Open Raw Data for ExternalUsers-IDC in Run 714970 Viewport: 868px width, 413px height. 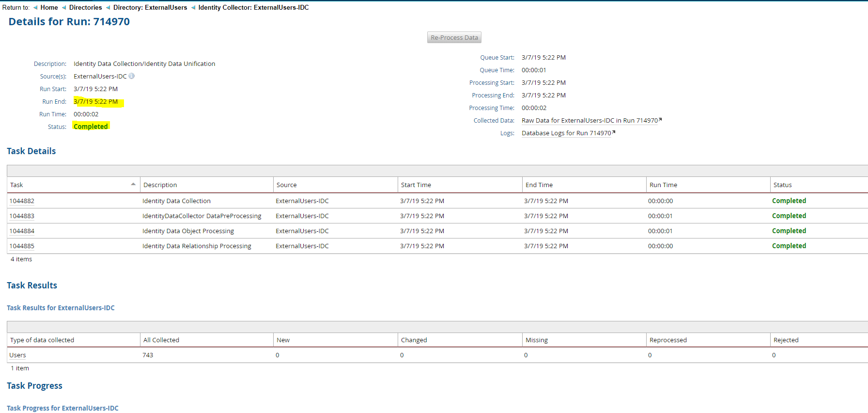589,121
